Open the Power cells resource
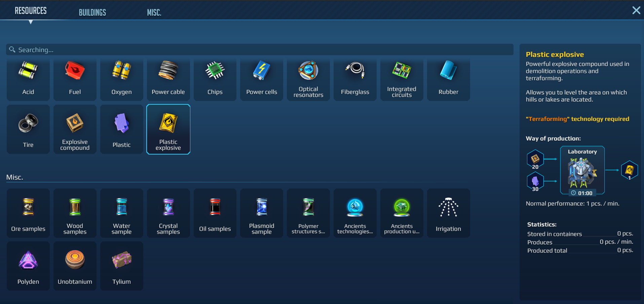 pos(262,79)
